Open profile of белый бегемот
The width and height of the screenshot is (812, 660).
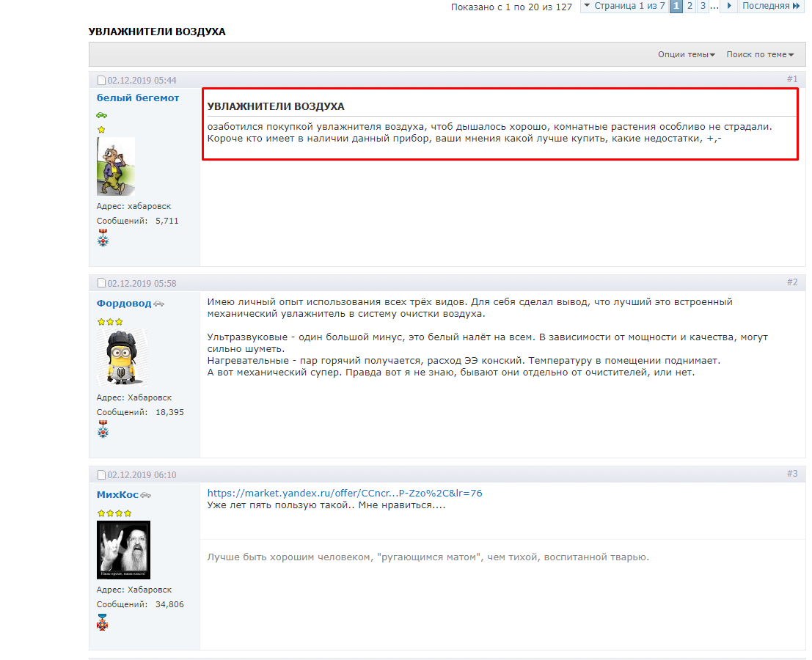tap(138, 98)
